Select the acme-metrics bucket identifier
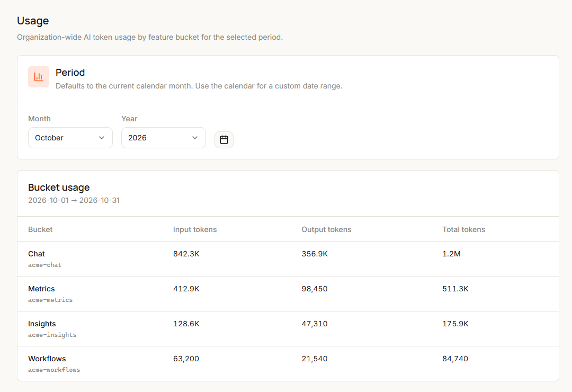Screen dimensions: 572x392 pos(50,300)
